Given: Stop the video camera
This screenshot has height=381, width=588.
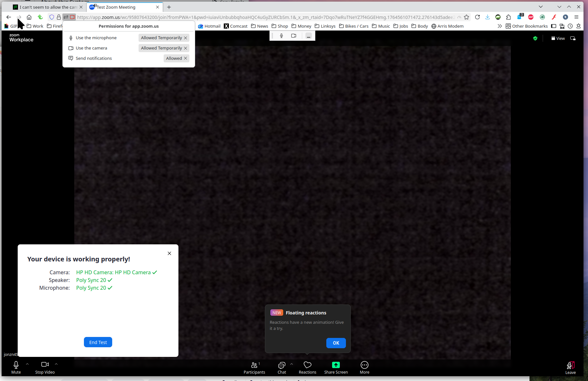Looking at the screenshot, I should pos(45,367).
